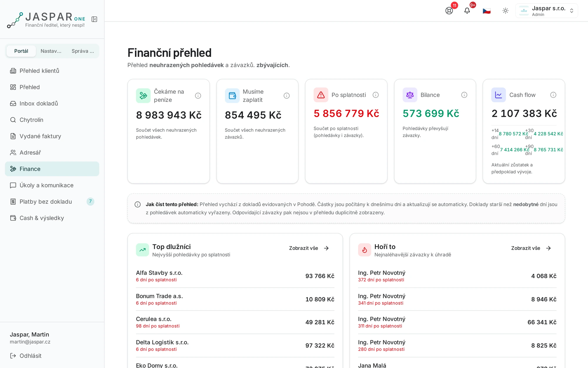Open notifications bell
This screenshot has width=588, height=368.
click(x=467, y=11)
